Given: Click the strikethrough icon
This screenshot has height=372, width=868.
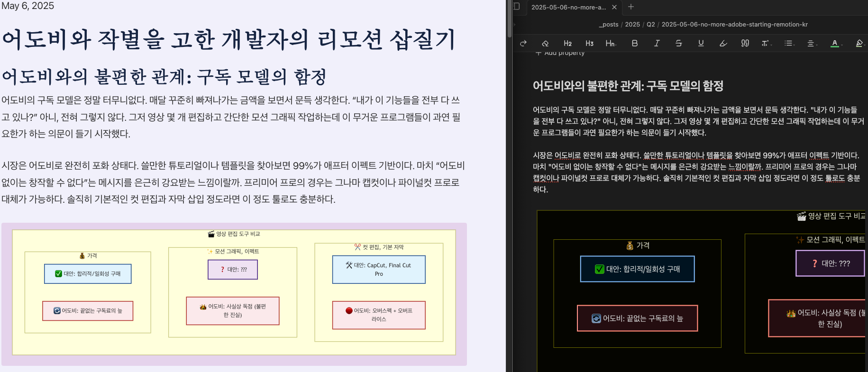Looking at the screenshot, I should (678, 43).
